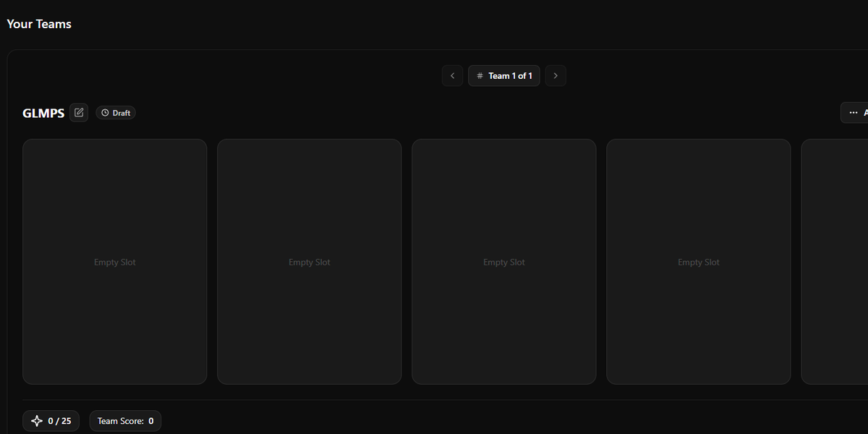Click the sparkle 0 / 25 points badge

coord(51,421)
